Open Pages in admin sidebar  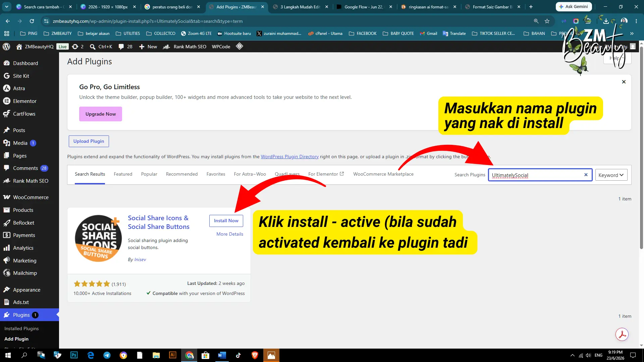19,156
